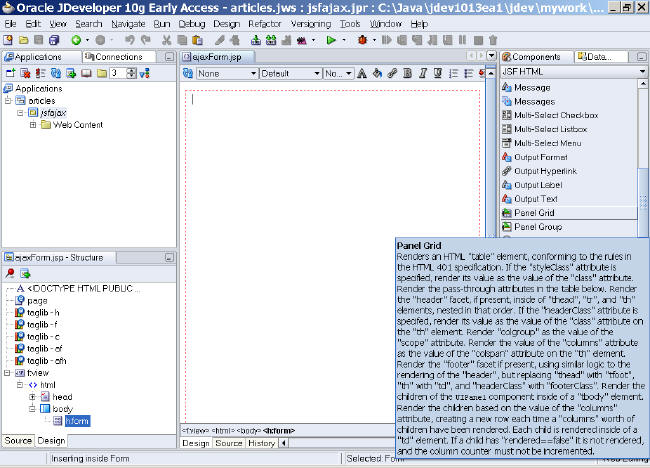This screenshot has width=650, height=468.
Task: Collapse the jsfajax project node
Action: coord(20,113)
